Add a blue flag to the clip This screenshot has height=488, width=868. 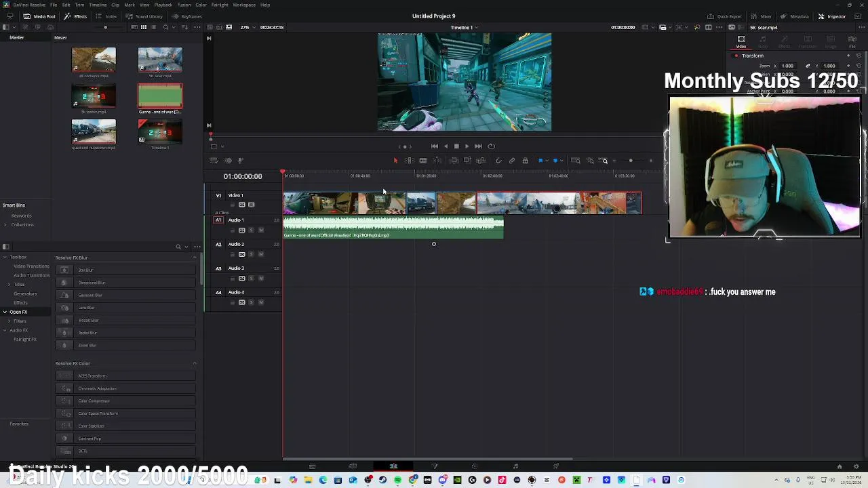point(540,161)
